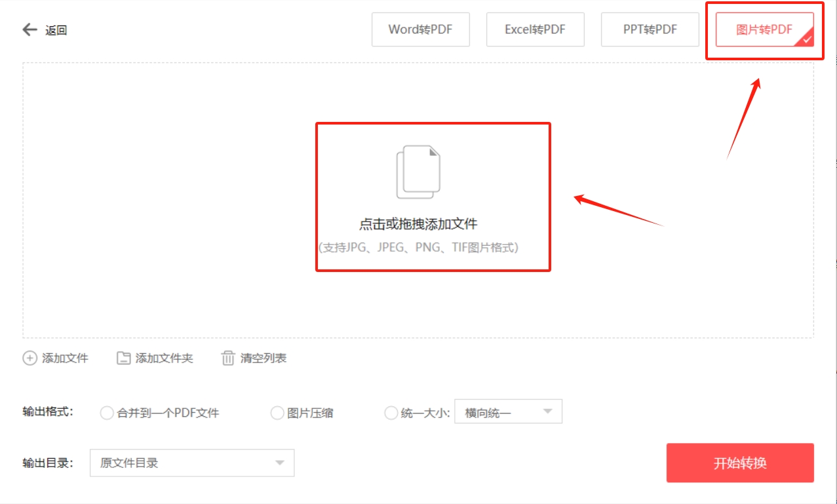Click the 输出目录 label
Image resolution: width=837 pixels, height=504 pixels.
[x=48, y=463]
